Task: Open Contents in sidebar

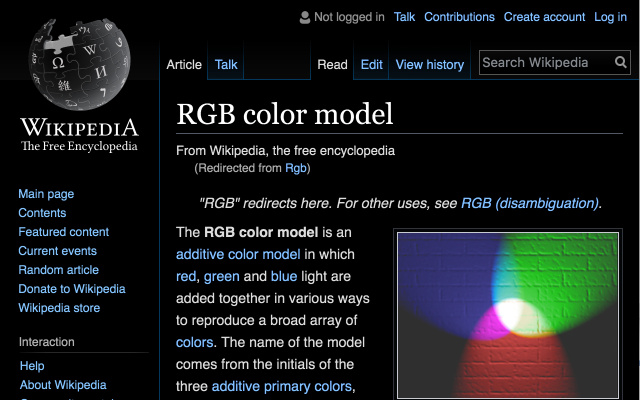Action: click(x=42, y=213)
